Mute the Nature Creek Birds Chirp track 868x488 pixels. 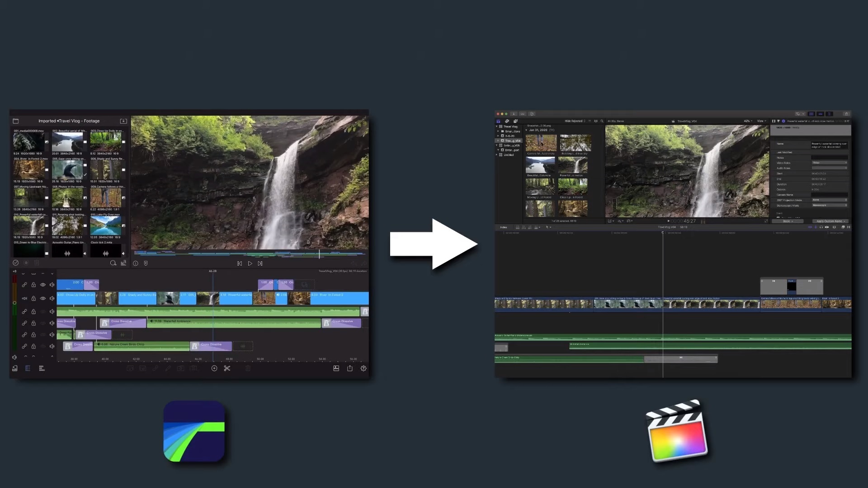pos(52,347)
